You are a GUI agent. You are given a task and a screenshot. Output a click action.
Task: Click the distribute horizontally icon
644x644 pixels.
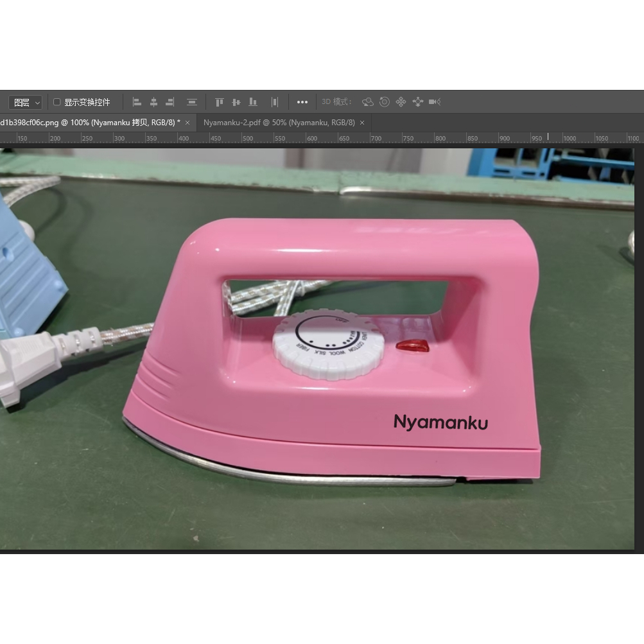(x=275, y=102)
